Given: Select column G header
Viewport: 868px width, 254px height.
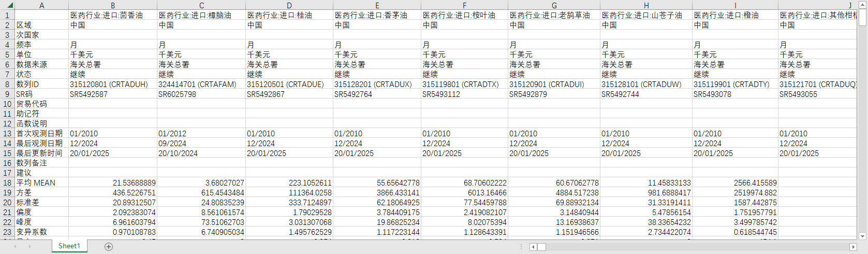Looking at the screenshot, I should point(554,5).
